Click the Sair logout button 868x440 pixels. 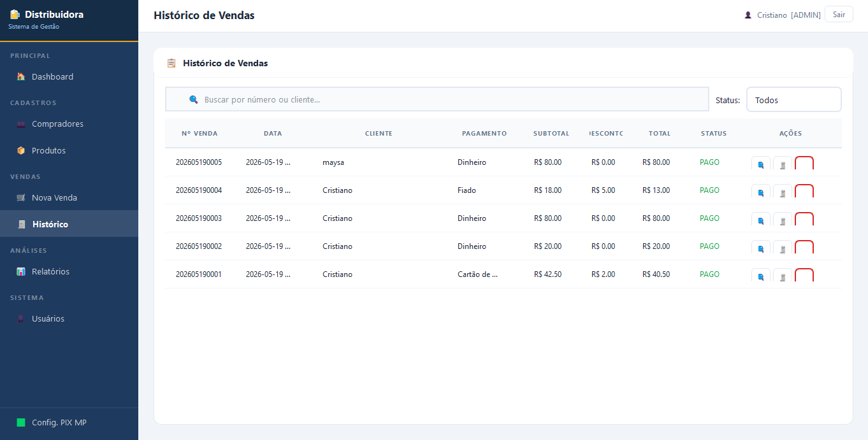click(839, 15)
